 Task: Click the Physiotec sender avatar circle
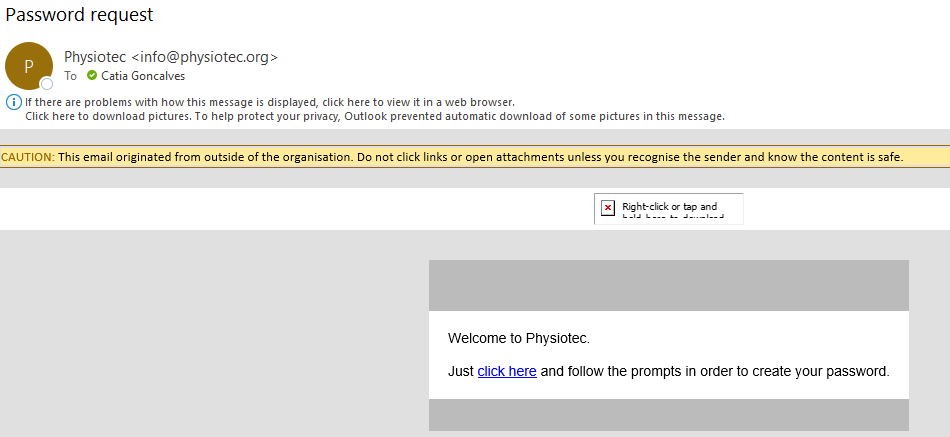coord(28,65)
